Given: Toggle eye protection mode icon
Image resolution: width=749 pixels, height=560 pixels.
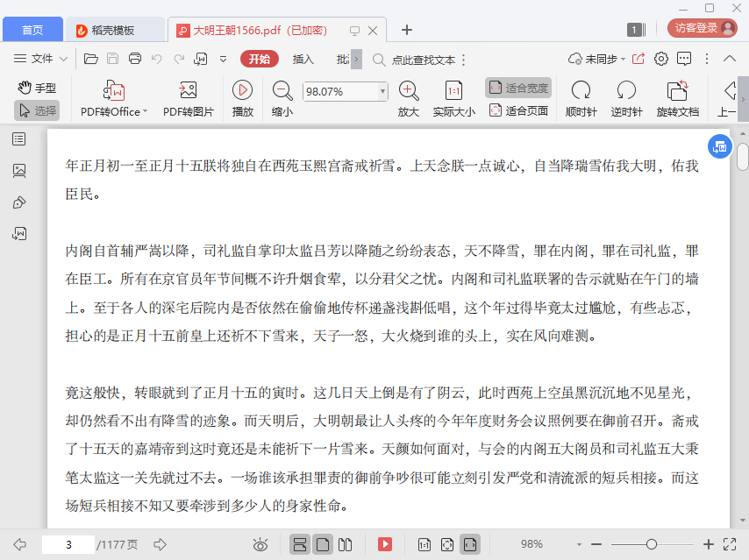Looking at the screenshot, I should (x=260, y=544).
